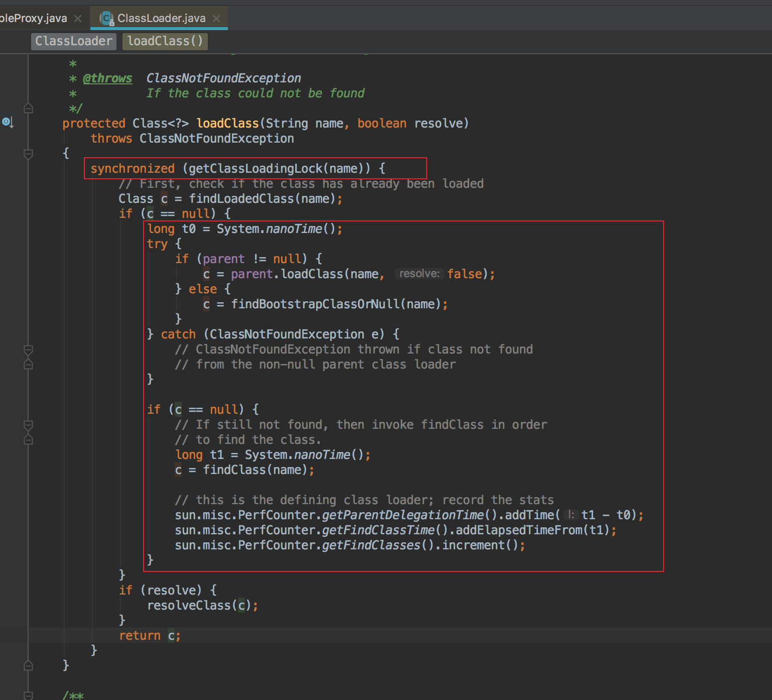This screenshot has width=772, height=700.
Task: Click fold marker at "to find the class" line
Action: [x=29, y=440]
